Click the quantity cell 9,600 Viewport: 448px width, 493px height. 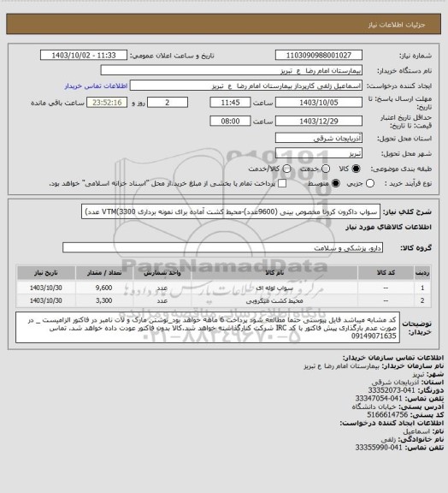click(x=104, y=288)
